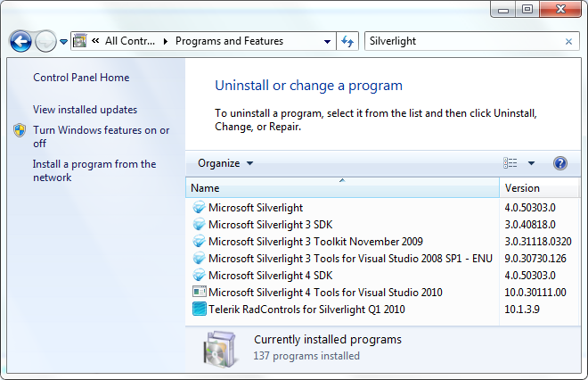Click the shield icon beside Windows features

20,130
